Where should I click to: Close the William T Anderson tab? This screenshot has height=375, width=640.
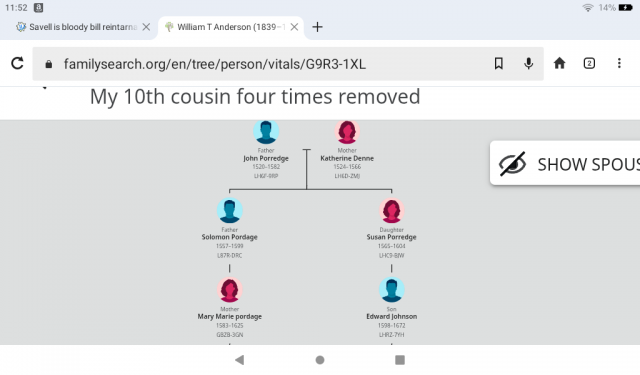click(294, 27)
